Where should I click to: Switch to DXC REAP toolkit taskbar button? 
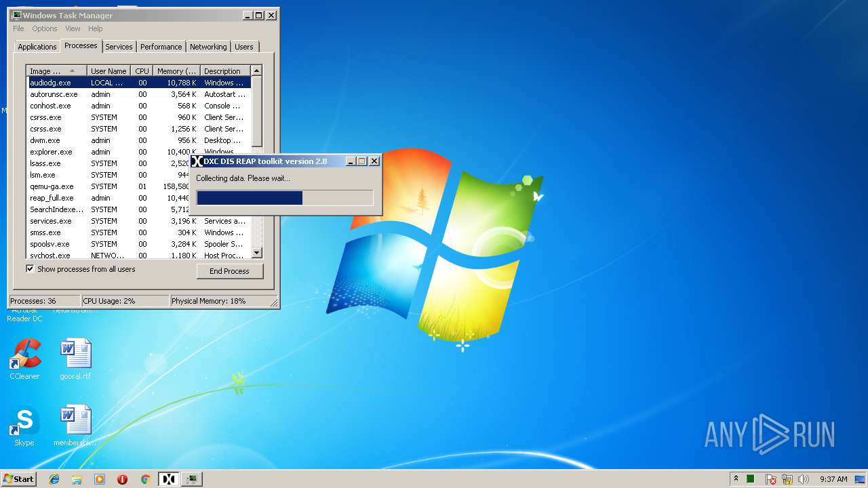[169, 479]
